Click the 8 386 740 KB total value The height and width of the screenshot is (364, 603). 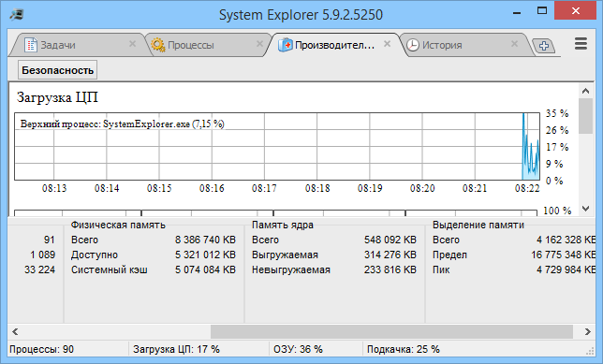(x=205, y=240)
